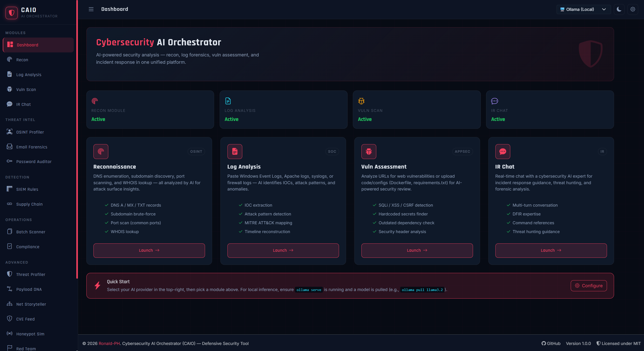Click the Log Analysis card file icon

235,151
